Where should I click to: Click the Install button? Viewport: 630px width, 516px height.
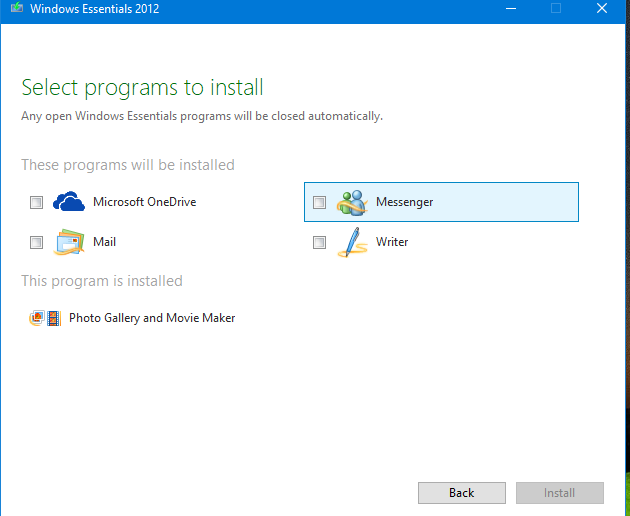click(560, 493)
